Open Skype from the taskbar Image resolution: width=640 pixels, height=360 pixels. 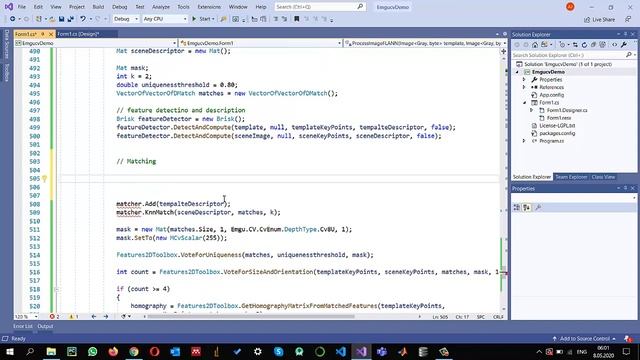click(x=279, y=351)
